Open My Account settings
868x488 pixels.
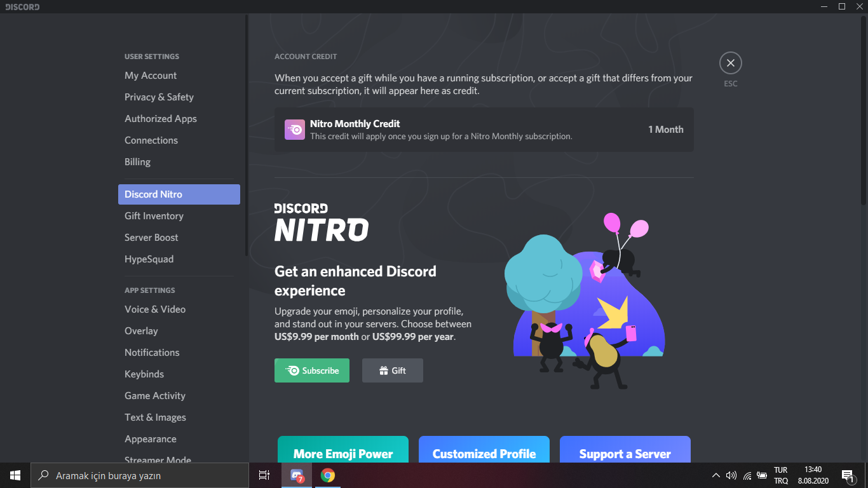pos(179,76)
